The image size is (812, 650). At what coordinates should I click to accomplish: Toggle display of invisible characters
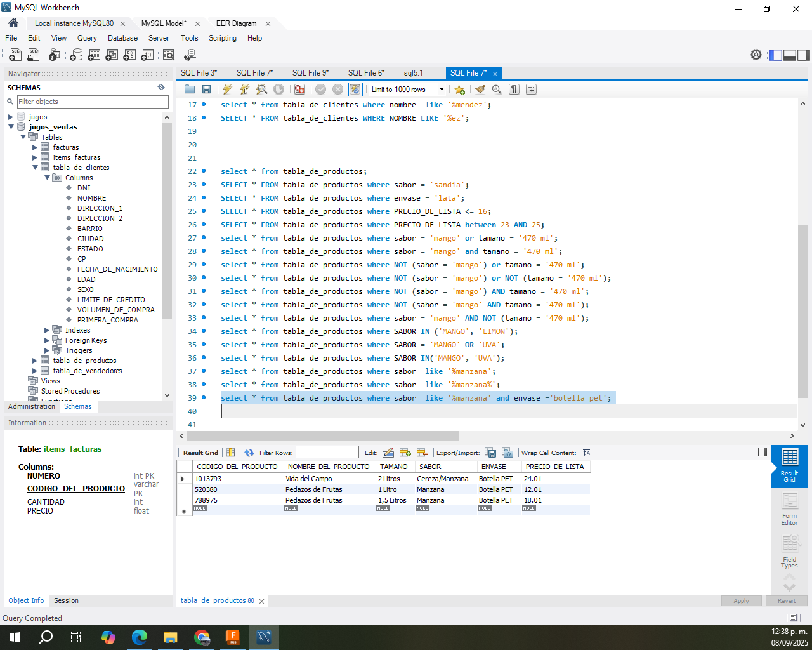click(514, 90)
